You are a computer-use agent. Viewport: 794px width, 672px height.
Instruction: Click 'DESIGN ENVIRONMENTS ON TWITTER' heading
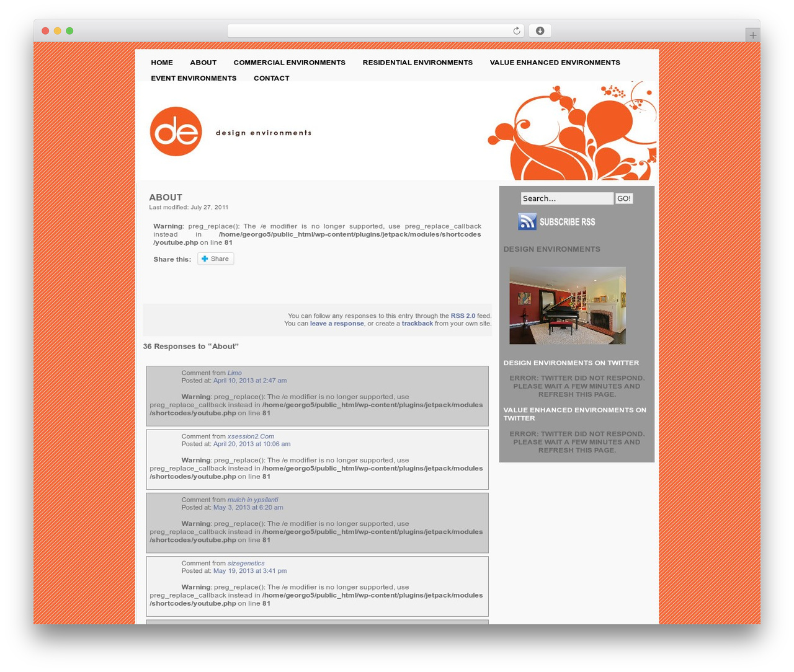coord(571,363)
